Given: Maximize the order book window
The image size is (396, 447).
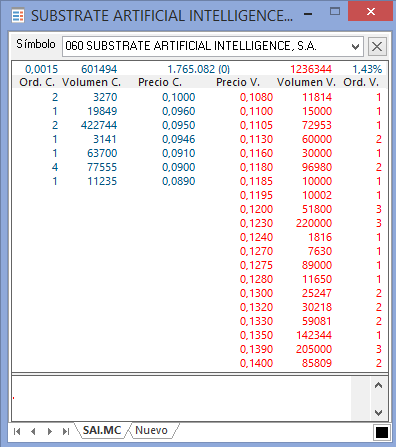Looking at the screenshot, I should [x=335, y=12].
